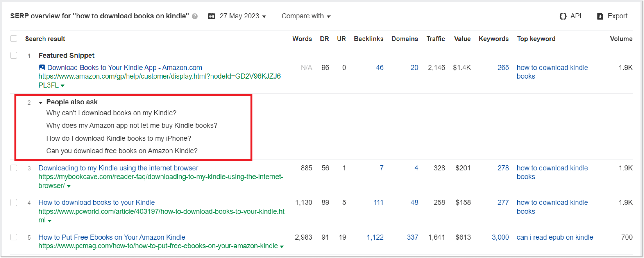The height and width of the screenshot is (258, 644).
Task: Expand the mybookcave URL dropdown arrow
Action: pos(69,186)
